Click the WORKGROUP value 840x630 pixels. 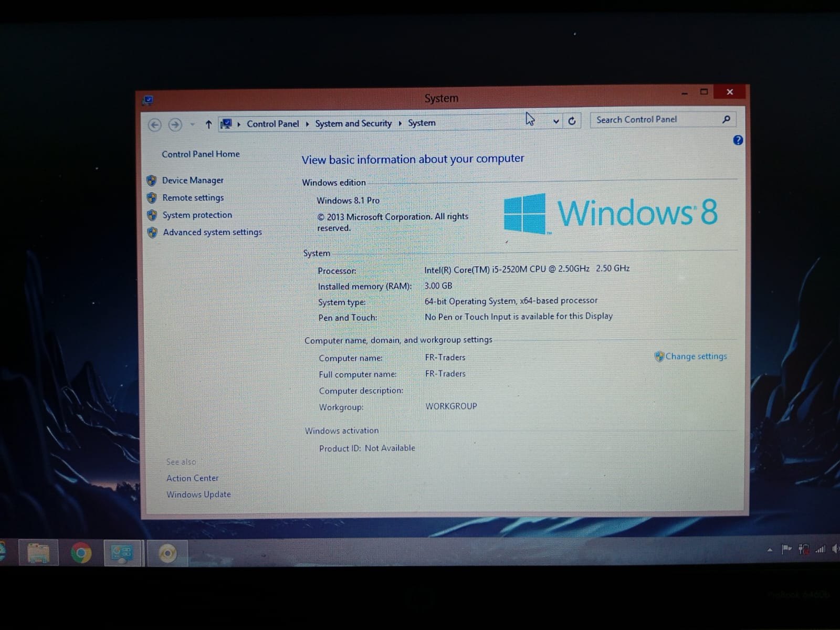(x=451, y=406)
